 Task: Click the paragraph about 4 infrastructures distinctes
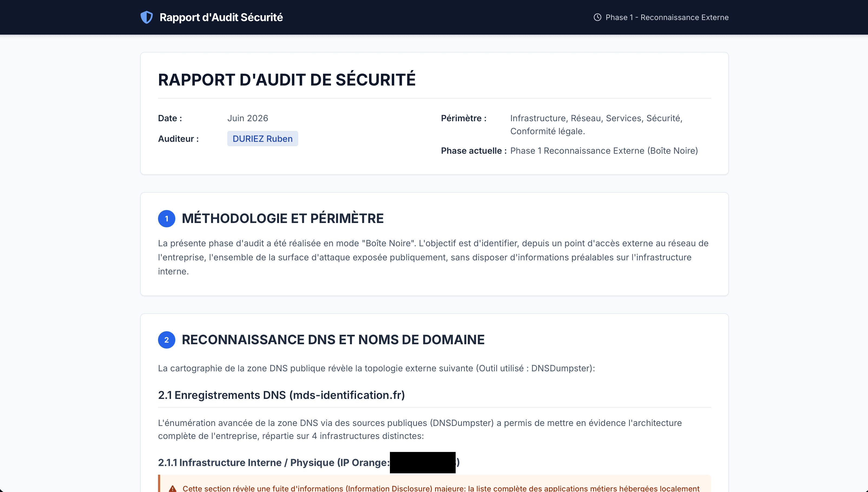[420, 429]
